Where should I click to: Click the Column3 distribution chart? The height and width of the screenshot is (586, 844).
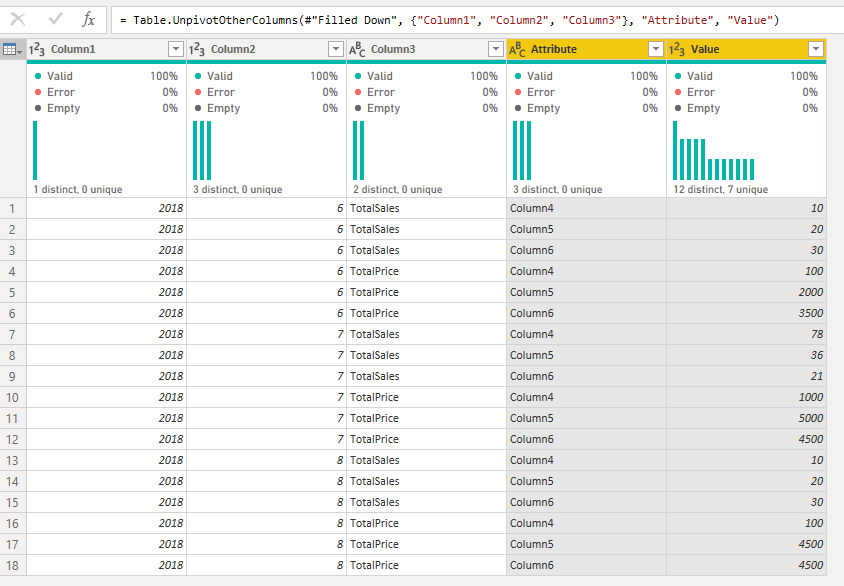[x=358, y=151]
